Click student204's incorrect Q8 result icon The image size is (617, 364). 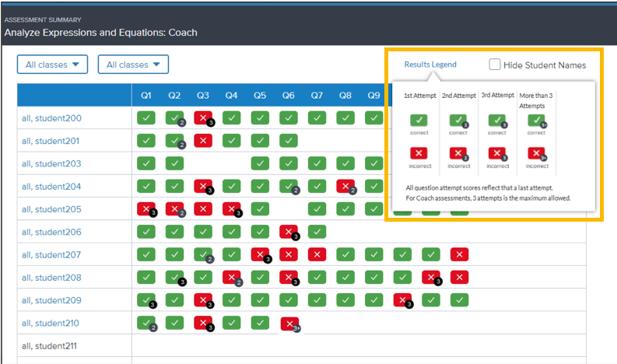point(345,187)
